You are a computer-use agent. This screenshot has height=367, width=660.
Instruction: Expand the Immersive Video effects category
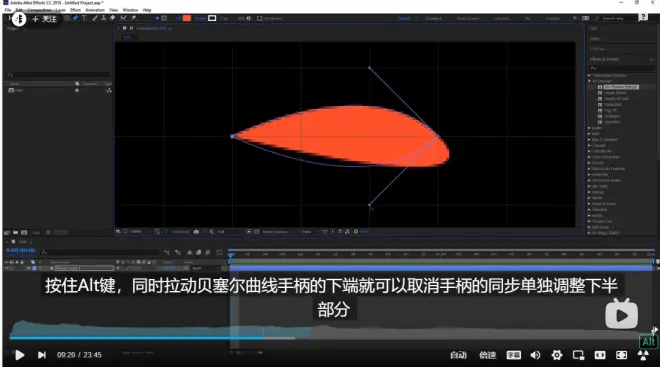point(589,181)
